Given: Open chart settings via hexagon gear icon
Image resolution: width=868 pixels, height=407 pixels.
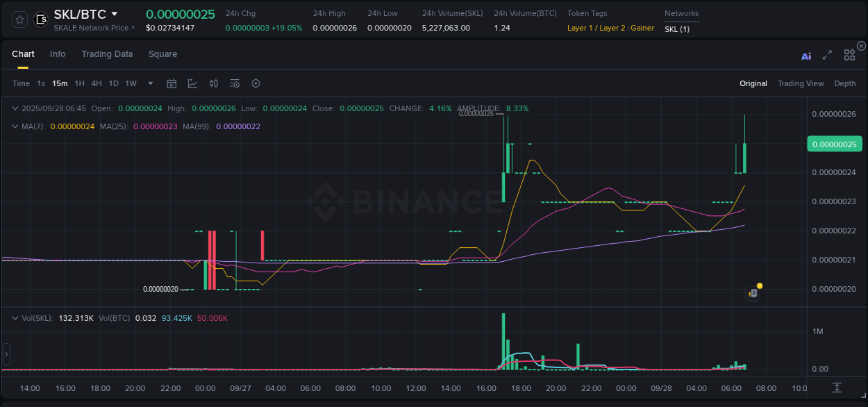Looking at the screenshot, I should point(256,83).
